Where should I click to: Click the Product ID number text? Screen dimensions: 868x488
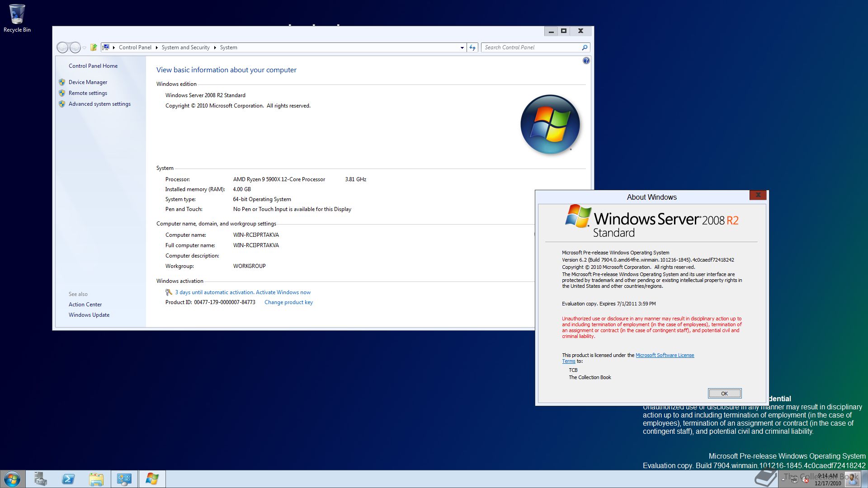point(225,302)
